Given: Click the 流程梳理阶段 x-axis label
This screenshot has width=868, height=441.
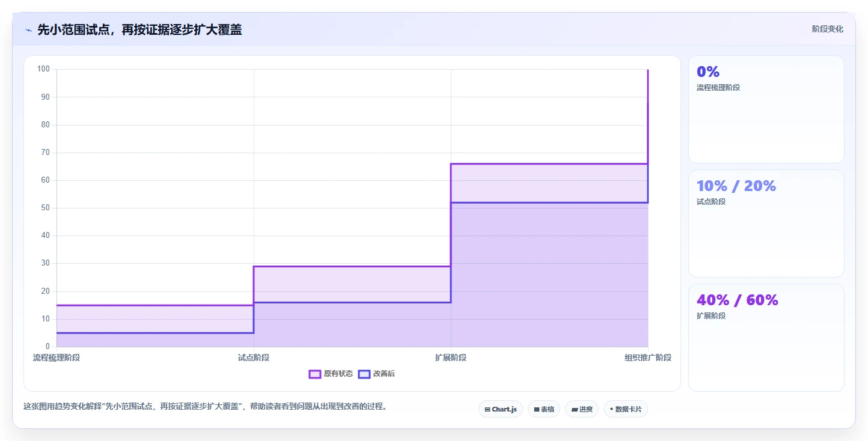Looking at the screenshot, I should 57,357.
